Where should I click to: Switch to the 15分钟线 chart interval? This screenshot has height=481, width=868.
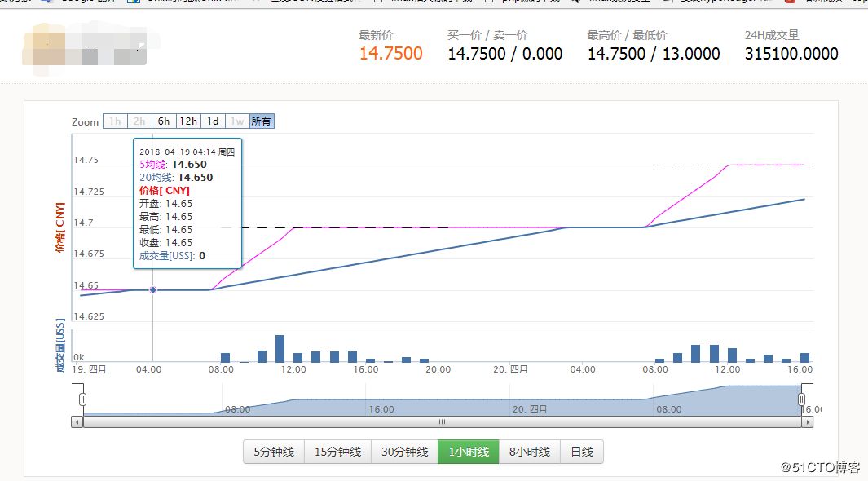coord(337,452)
